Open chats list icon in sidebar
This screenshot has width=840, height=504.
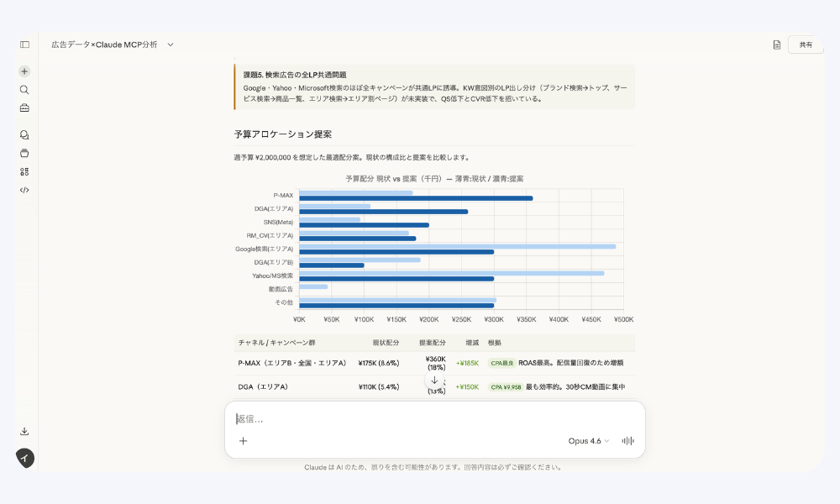tap(24, 134)
